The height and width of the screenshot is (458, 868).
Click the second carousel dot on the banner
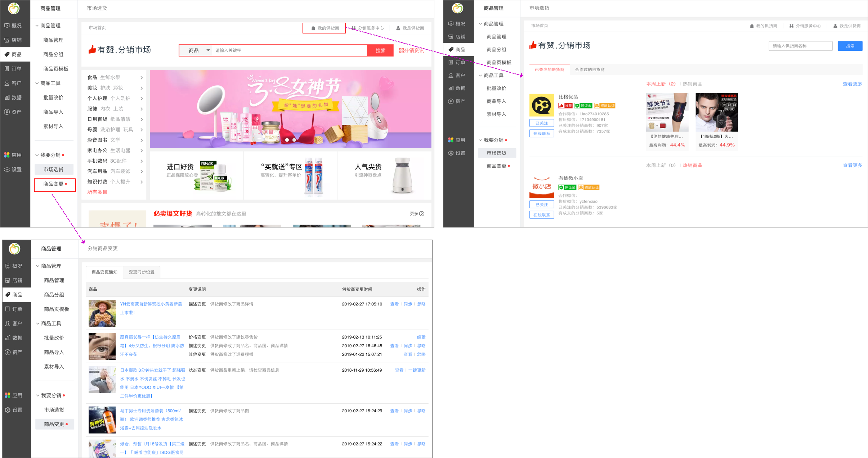[294, 140]
